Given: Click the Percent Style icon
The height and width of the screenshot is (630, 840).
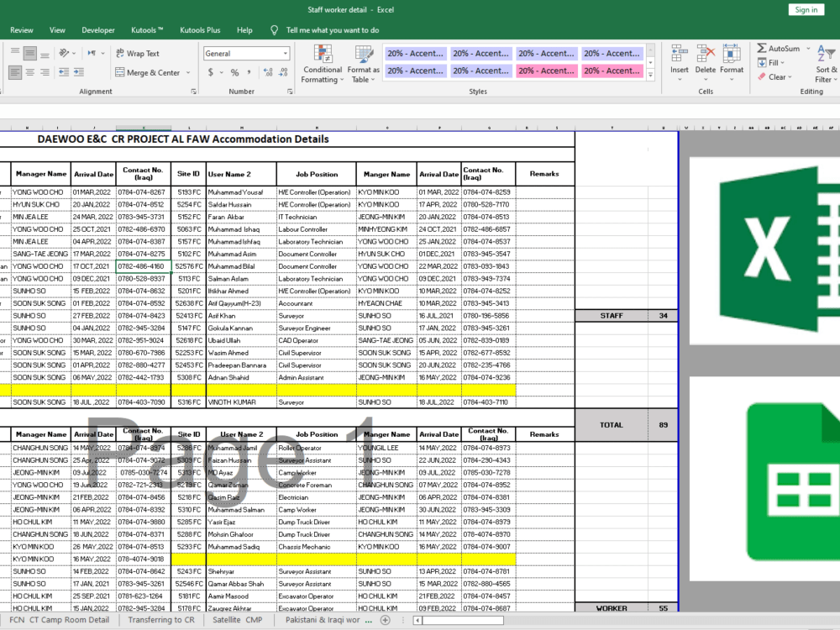Looking at the screenshot, I should pos(234,72).
